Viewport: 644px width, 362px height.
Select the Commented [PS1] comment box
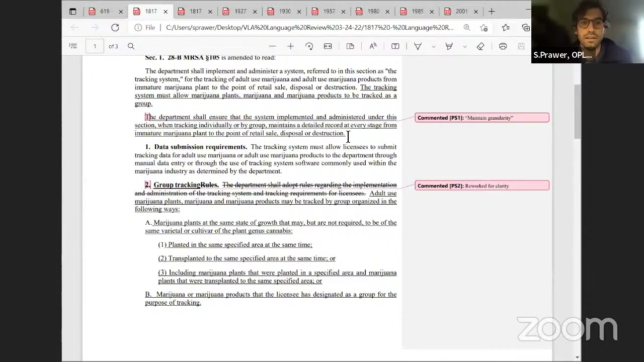click(x=482, y=118)
